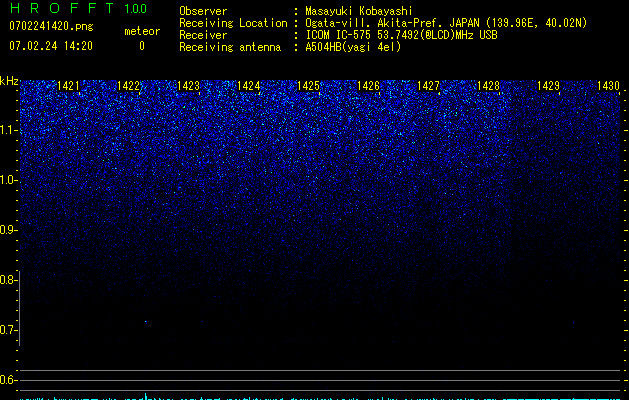Click the timestamp 07.02.24 14:20

(51, 46)
